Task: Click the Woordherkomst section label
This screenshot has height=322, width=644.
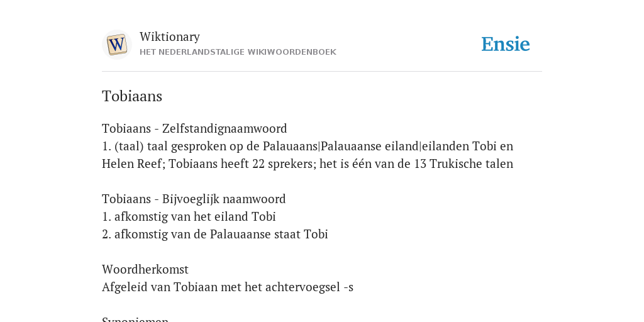Action: point(145,269)
